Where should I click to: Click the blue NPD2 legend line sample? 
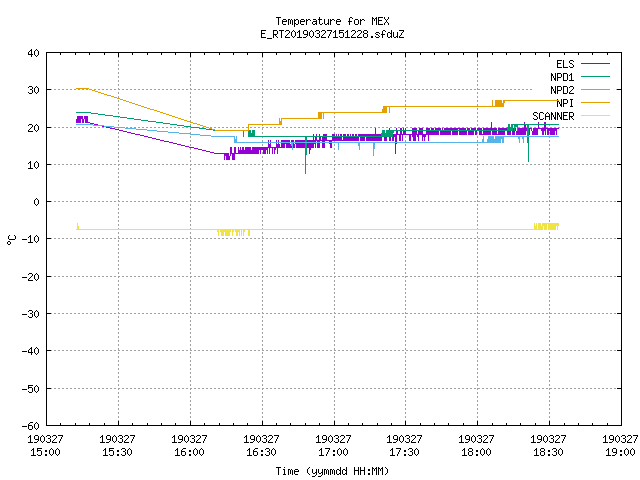[595, 89]
